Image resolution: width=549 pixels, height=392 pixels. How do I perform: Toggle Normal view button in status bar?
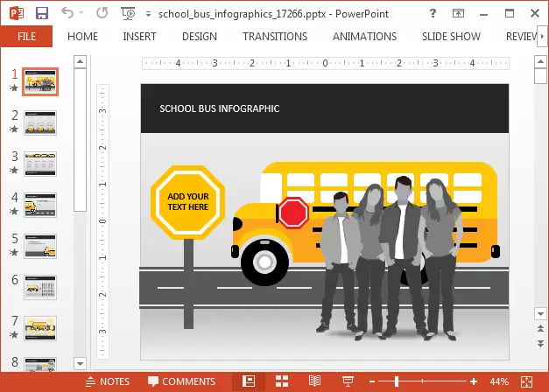(x=249, y=381)
